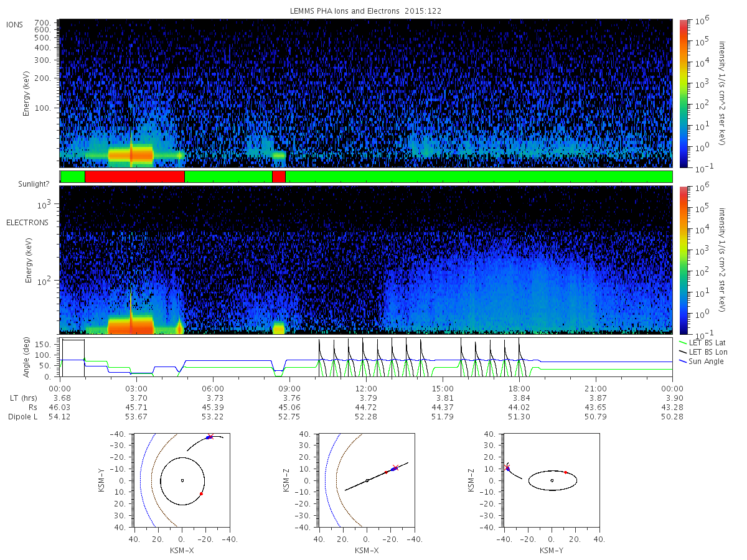Click the blue Sun Angle legend line
The height and width of the screenshot is (560, 747).
pos(684,362)
